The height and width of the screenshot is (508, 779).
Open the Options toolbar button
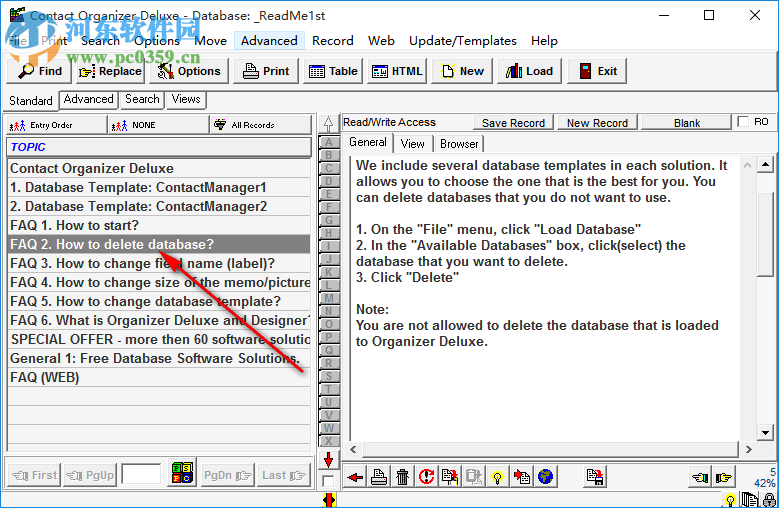[189, 71]
